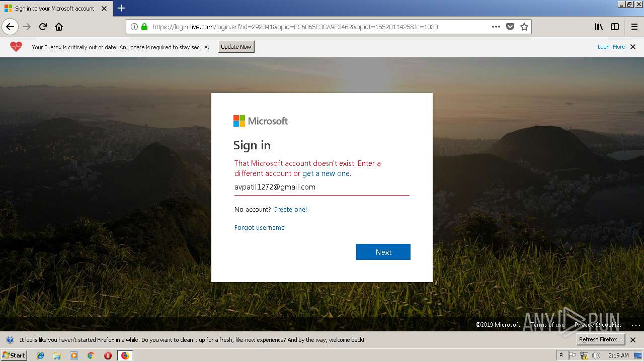Close the Microsoft sign-in tab
The image size is (644, 362).
(104, 9)
